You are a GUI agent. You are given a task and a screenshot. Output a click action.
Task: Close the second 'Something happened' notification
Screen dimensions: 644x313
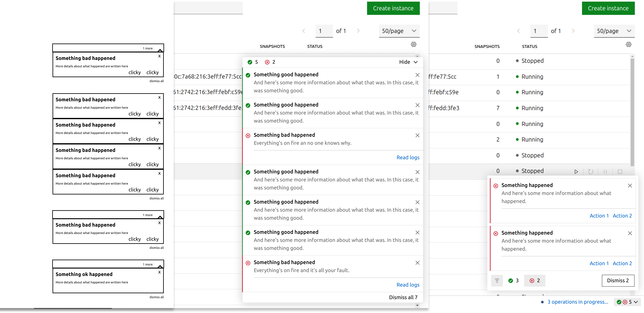630,233
